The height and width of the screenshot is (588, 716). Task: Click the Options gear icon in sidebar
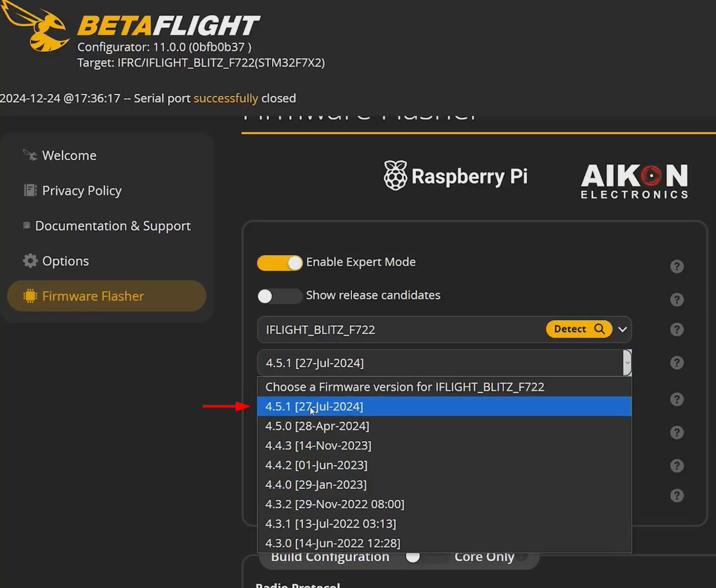[x=30, y=261]
